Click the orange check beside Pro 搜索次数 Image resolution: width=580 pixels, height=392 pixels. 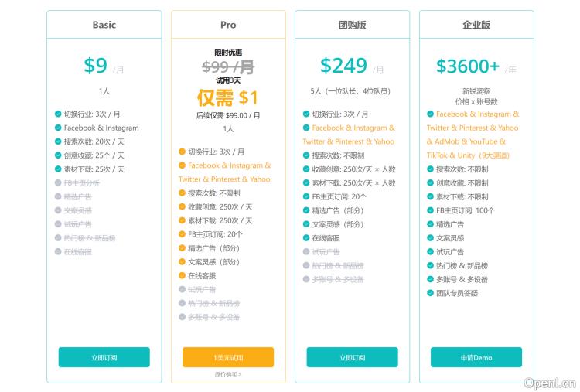183,193
